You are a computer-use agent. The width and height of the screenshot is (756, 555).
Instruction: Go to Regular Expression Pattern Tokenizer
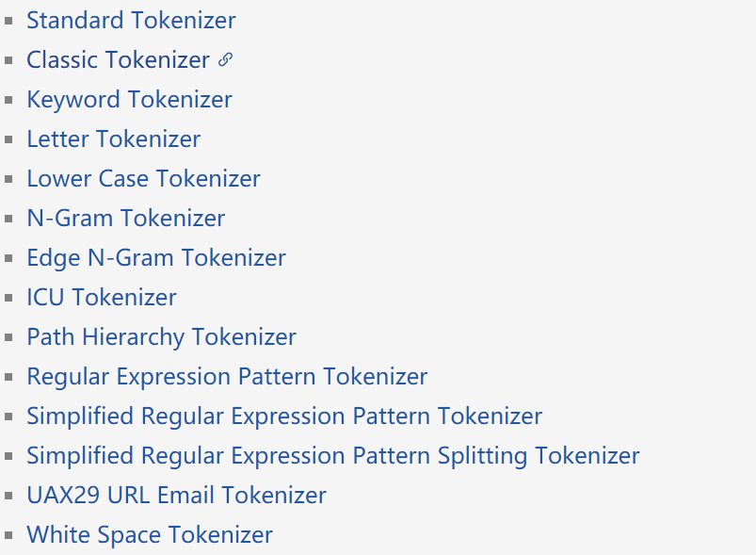(227, 376)
